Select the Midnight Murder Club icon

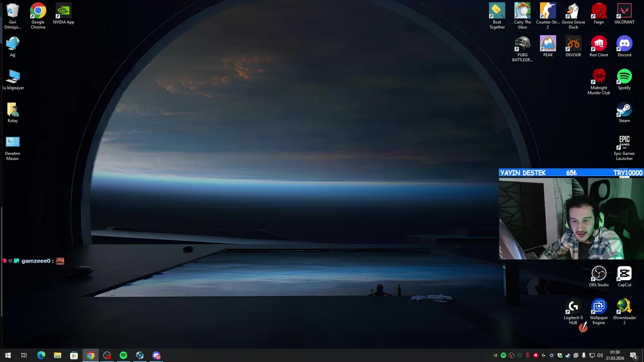coord(599,82)
